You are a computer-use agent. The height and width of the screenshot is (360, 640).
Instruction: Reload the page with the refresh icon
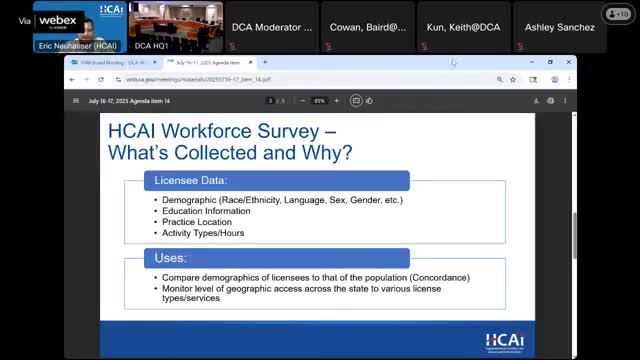click(101, 80)
